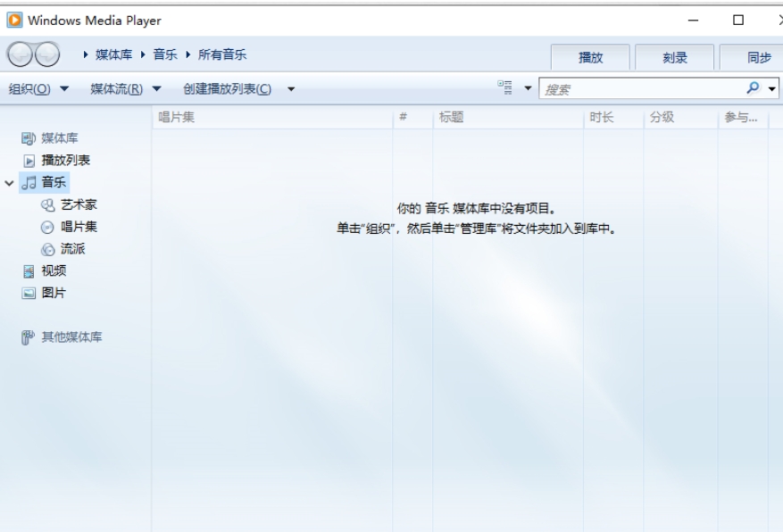Switch to the 播放 tab
The image size is (783, 532).
pos(590,57)
